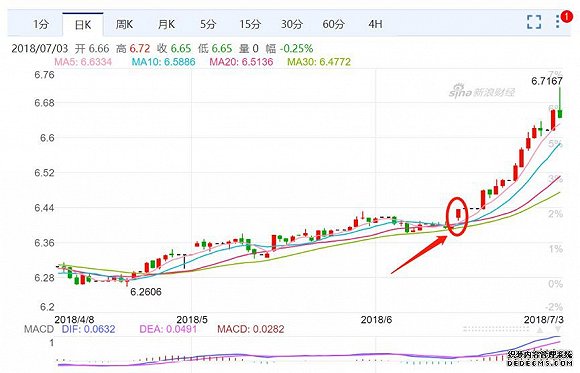The width and height of the screenshot is (580, 373).
Task: Switch to the 1分 chart tab
Action: (x=41, y=24)
